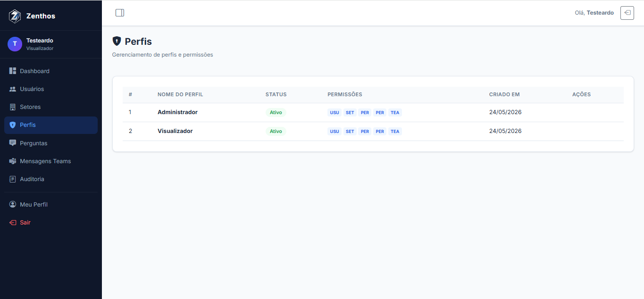This screenshot has width=644, height=299.
Task: Click the Dashboard grid icon
Action: [x=13, y=71]
